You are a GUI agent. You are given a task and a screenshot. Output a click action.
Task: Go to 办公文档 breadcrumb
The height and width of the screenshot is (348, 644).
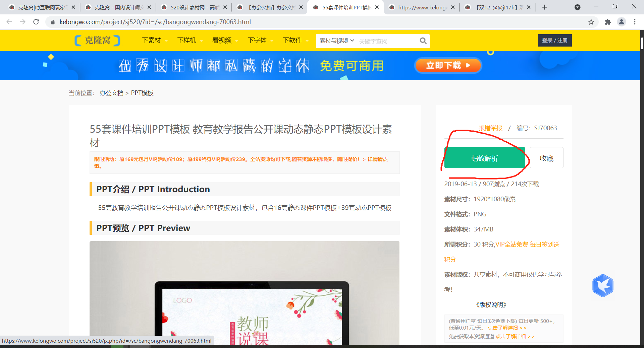(111, 93)
